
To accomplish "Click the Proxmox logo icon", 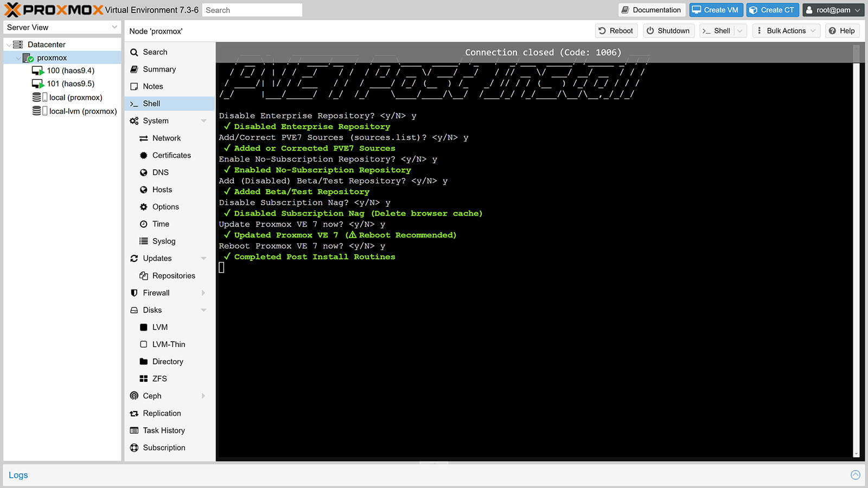I will tap(12, 10).
